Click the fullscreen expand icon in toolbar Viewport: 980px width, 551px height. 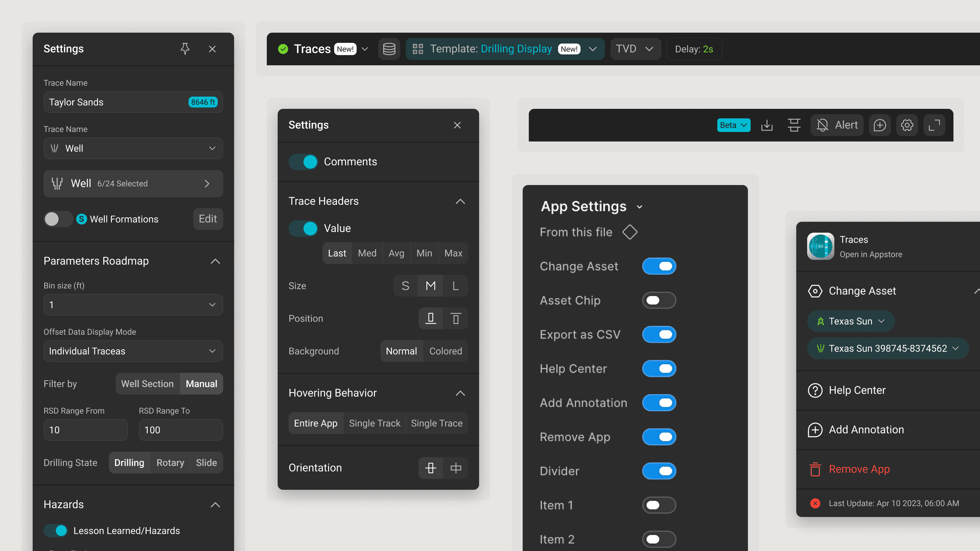(934, 125)
